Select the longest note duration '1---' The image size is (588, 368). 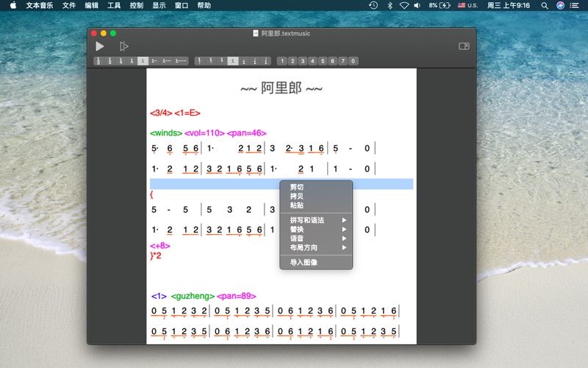point(181,61)
